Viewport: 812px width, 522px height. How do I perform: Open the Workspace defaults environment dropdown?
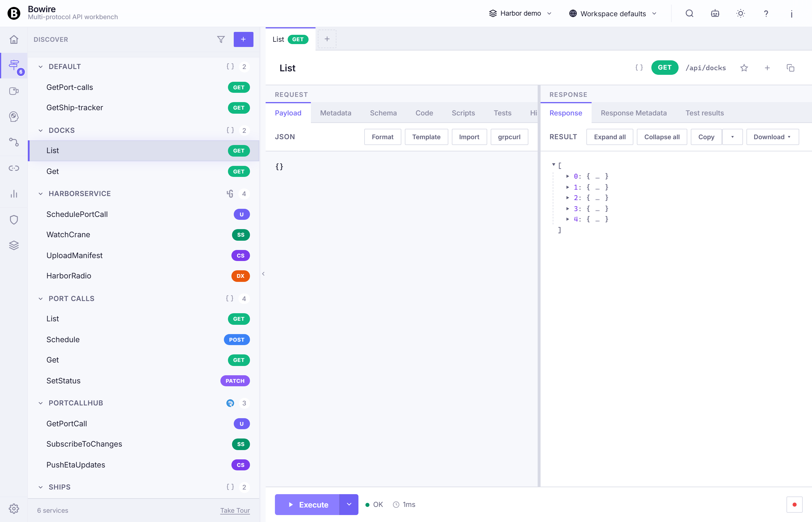coord(613,14)
